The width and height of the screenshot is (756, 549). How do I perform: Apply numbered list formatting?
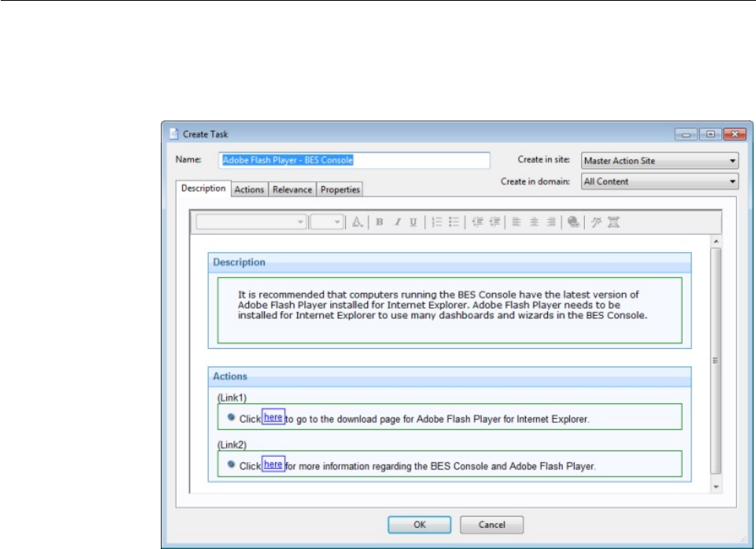pos(437,222)
